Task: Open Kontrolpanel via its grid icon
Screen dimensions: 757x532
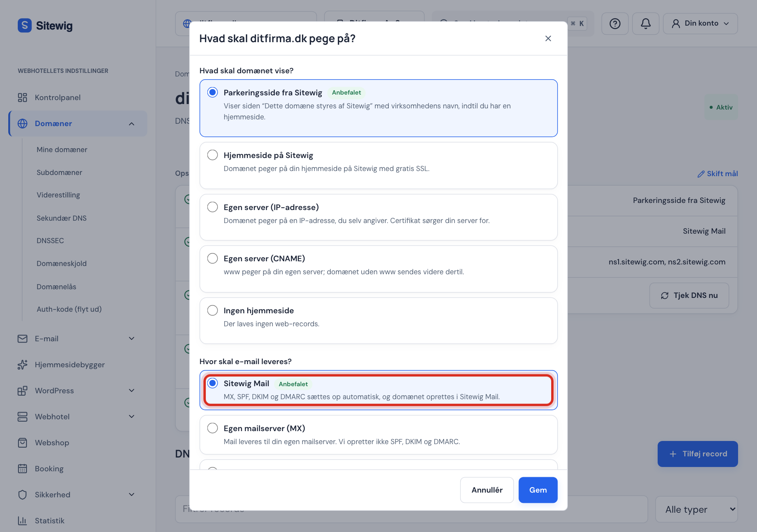Action: click(22, 97)
